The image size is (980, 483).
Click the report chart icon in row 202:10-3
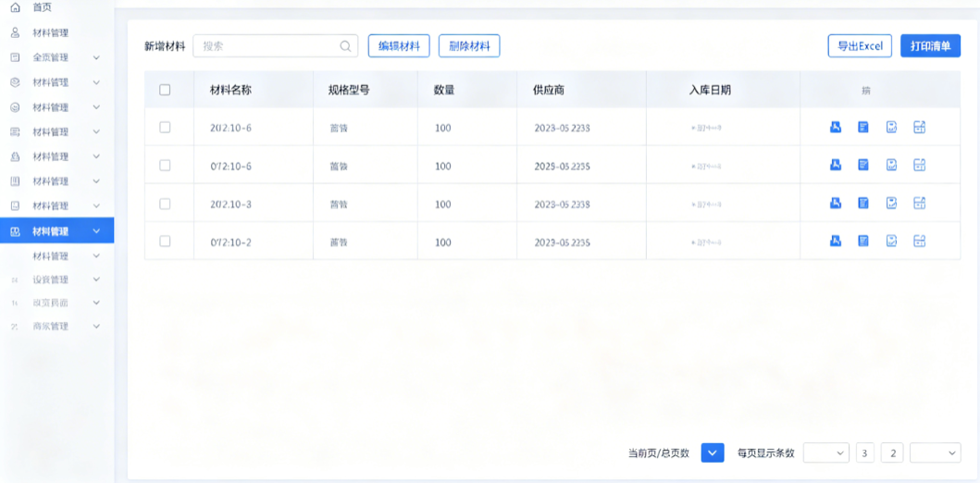click(x=892, y=203)
